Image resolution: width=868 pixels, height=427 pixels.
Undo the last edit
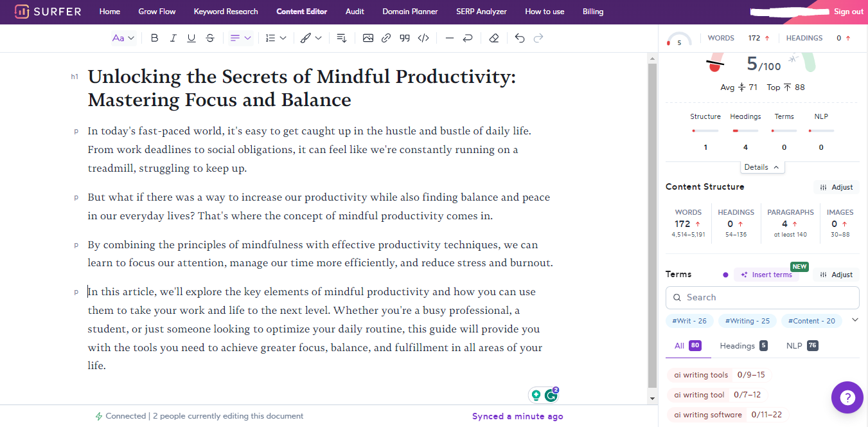520,38
